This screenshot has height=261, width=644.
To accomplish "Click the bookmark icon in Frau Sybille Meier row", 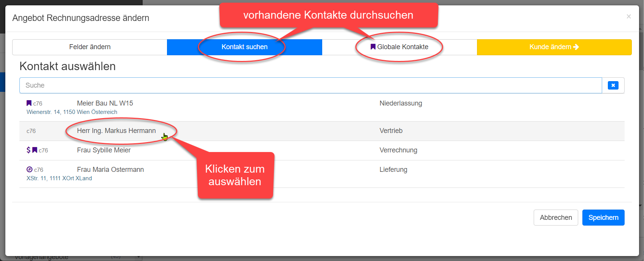I will coord(35,150).
